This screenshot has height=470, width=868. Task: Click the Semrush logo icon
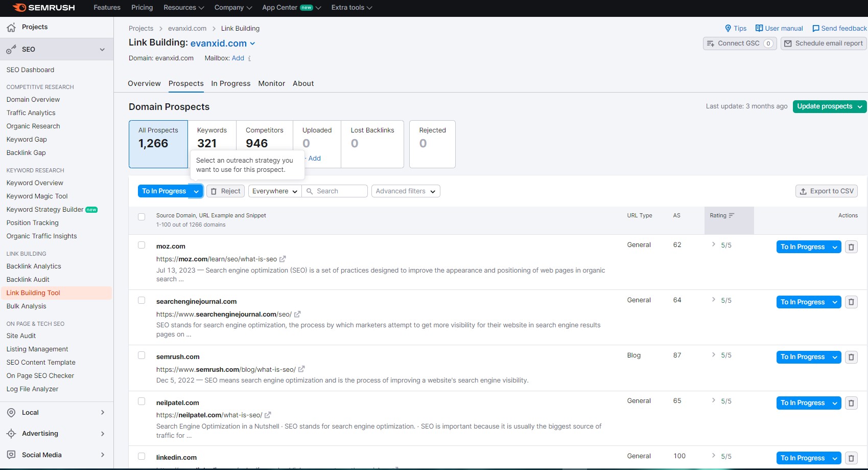(x=19, y=8)
